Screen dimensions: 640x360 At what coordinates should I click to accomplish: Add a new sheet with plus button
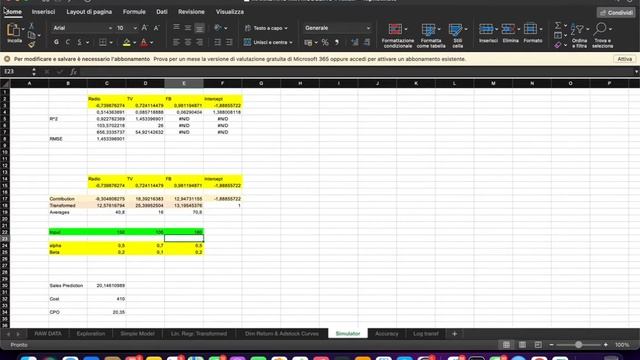click(x=454, y=333)
